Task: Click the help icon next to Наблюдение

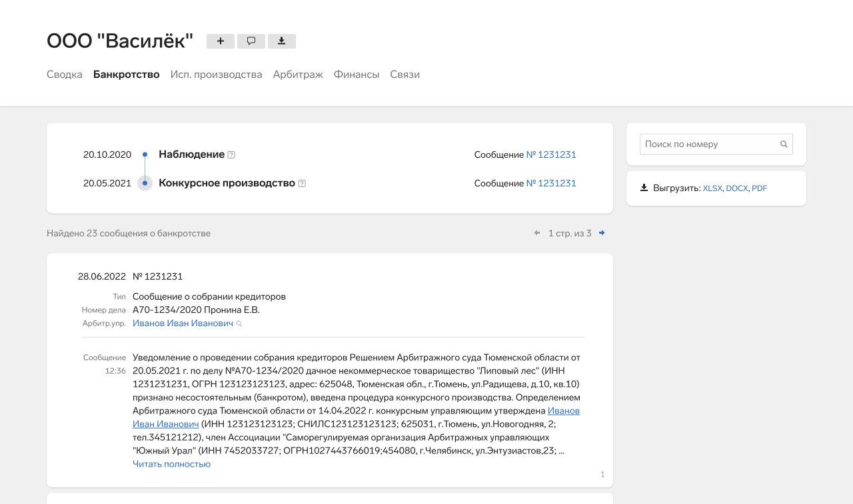Action: click(x=231, y=154)
